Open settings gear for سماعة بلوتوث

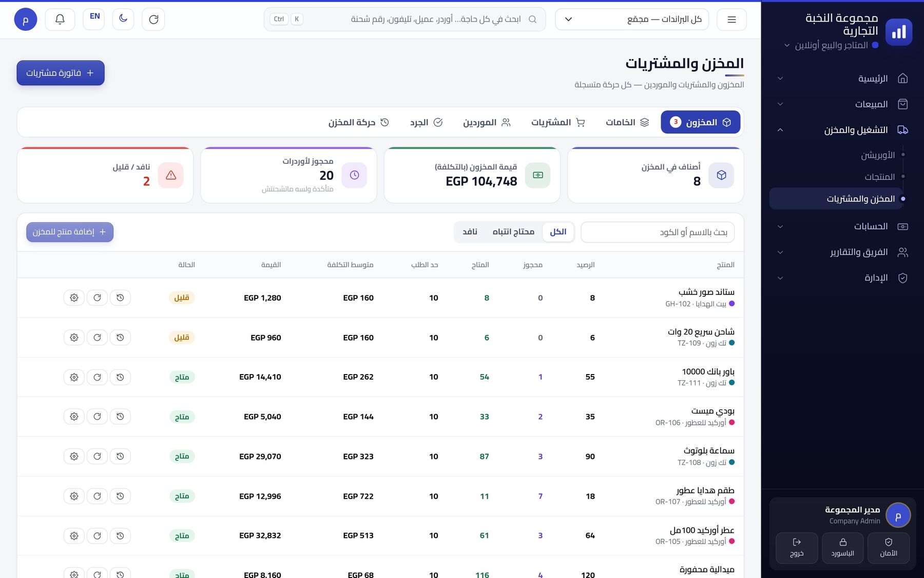pos(74,456)
